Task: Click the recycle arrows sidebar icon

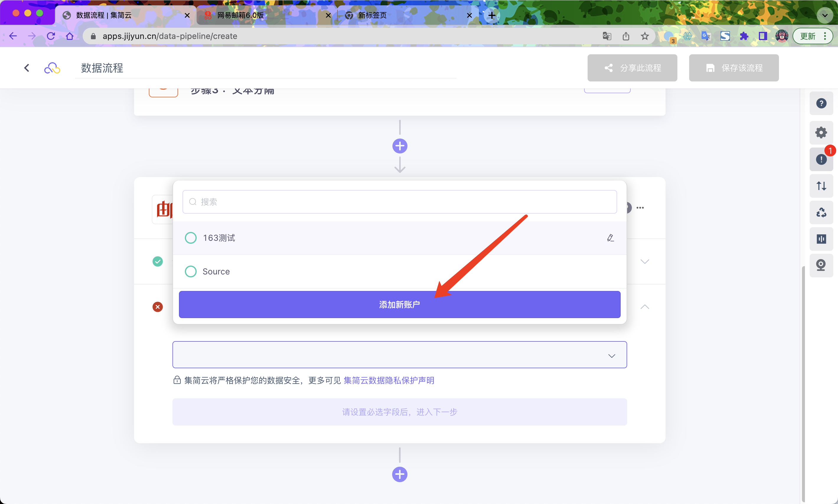Action: pos(821,212)
